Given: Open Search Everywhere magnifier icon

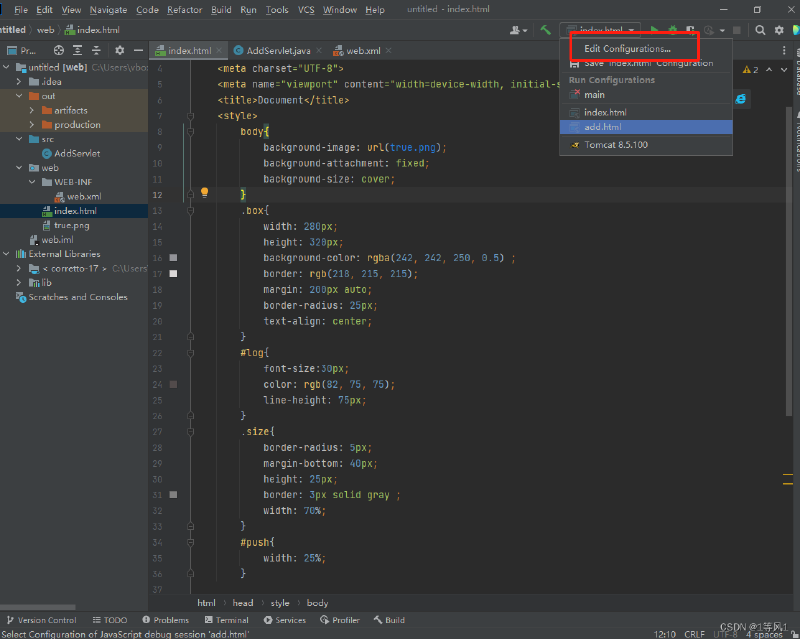Looking at the screenshot, I should point(760,30).
